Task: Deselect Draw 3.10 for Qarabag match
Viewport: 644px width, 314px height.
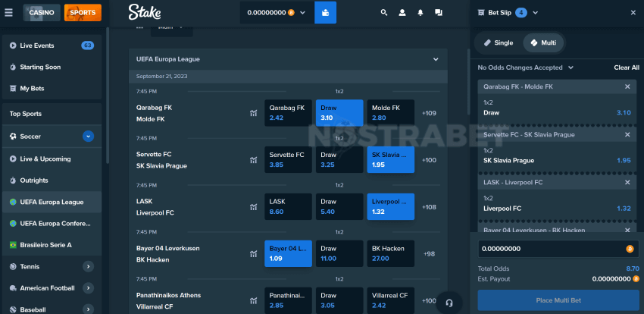Action: [339, 113]
